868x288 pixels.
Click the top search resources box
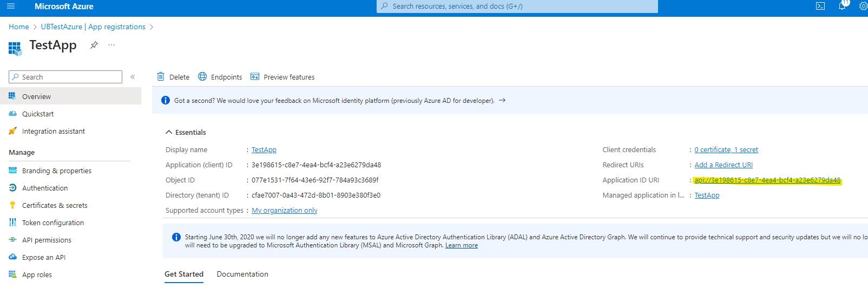[x=517, y=6]
